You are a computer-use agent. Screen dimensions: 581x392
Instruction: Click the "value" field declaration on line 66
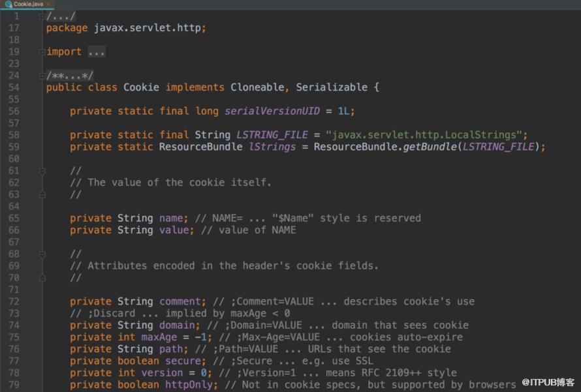(x=174, y=230)
